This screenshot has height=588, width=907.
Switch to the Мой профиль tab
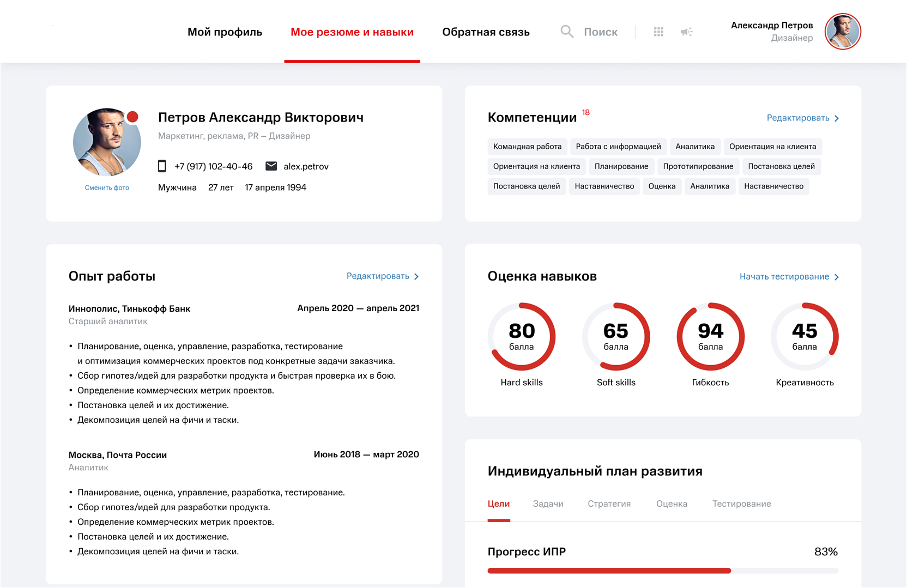(x=225, y=32)
